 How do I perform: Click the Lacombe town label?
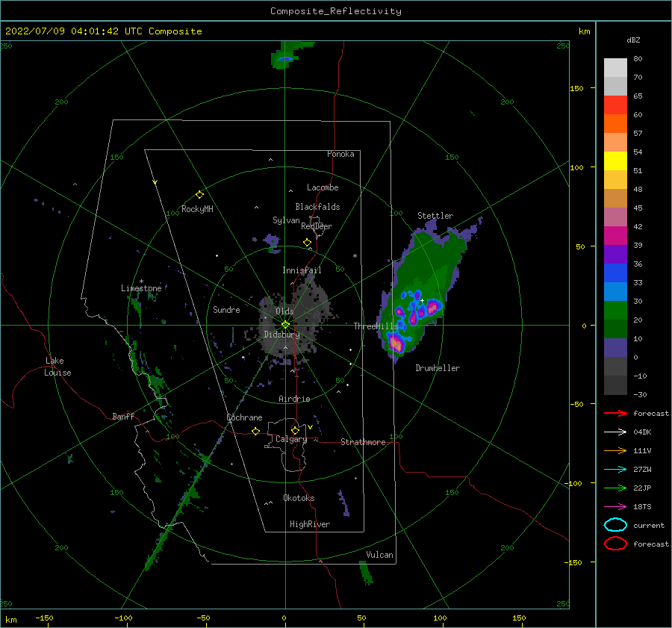[323, 187]
